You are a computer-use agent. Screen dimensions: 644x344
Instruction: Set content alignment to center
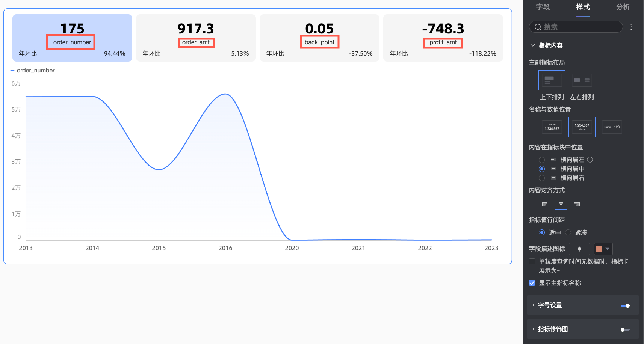pos(561,204)
